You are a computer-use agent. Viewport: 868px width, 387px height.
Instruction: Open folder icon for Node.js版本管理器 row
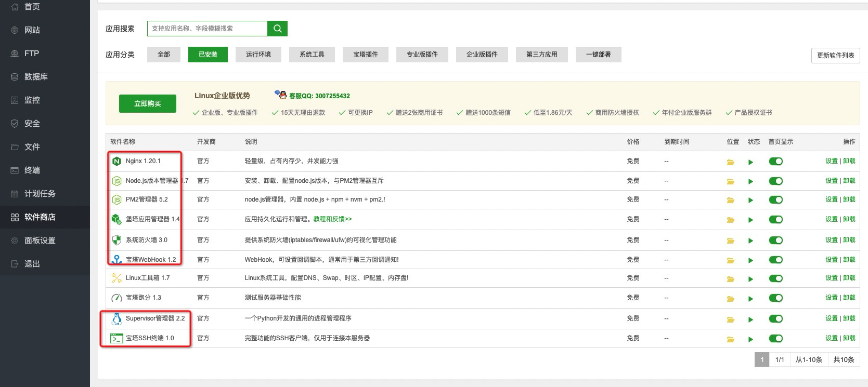point(731,181)
